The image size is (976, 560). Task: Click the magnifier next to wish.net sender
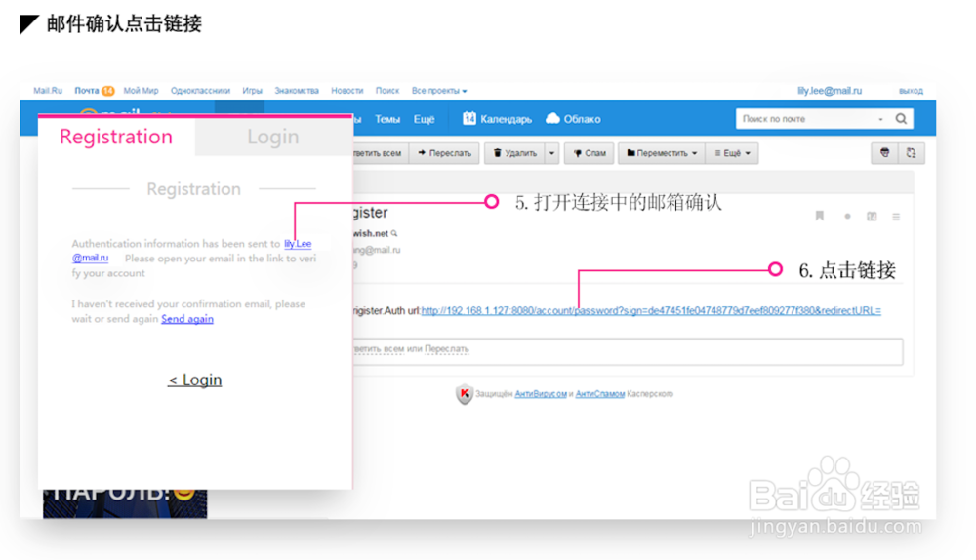394,233
